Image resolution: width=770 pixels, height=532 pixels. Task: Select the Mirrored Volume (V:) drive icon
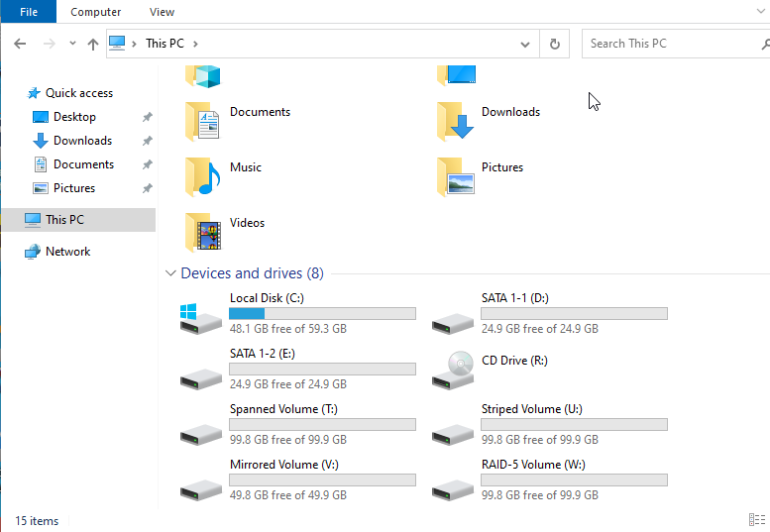click(200, 489)
